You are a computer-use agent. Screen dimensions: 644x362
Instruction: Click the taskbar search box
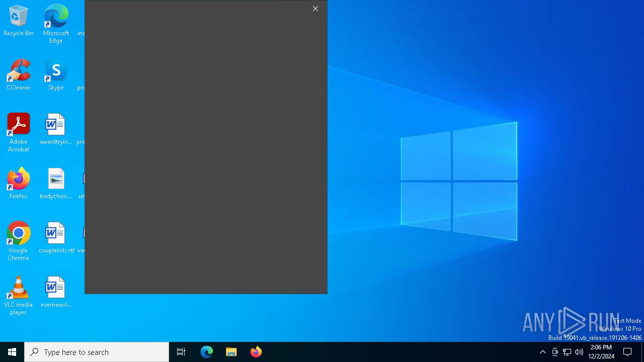(x=97, y=352)
